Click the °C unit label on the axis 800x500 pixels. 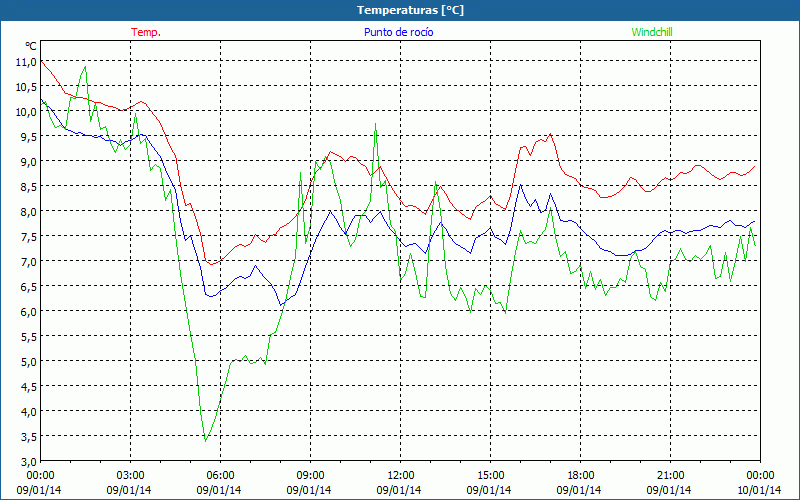click(x=31, y=46)
